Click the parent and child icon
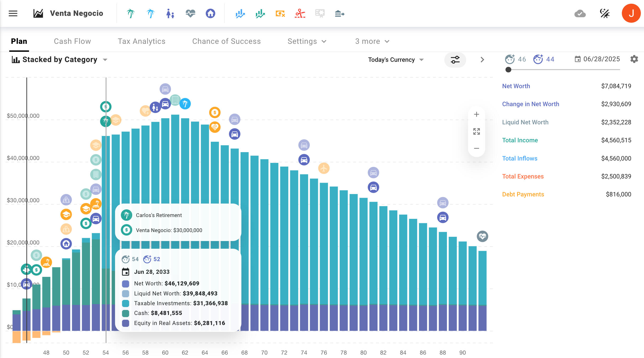Screen dimensions: 644x358 pos(170,13)
